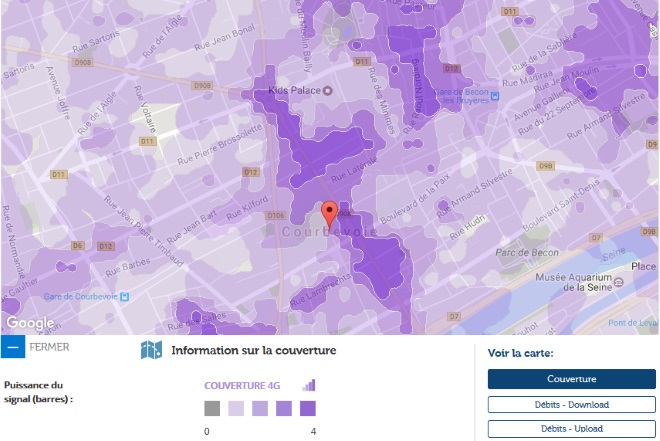Select Gare de Bécon les Bruyères station icon
Screen dimensions: 660x441
[495, 96]
